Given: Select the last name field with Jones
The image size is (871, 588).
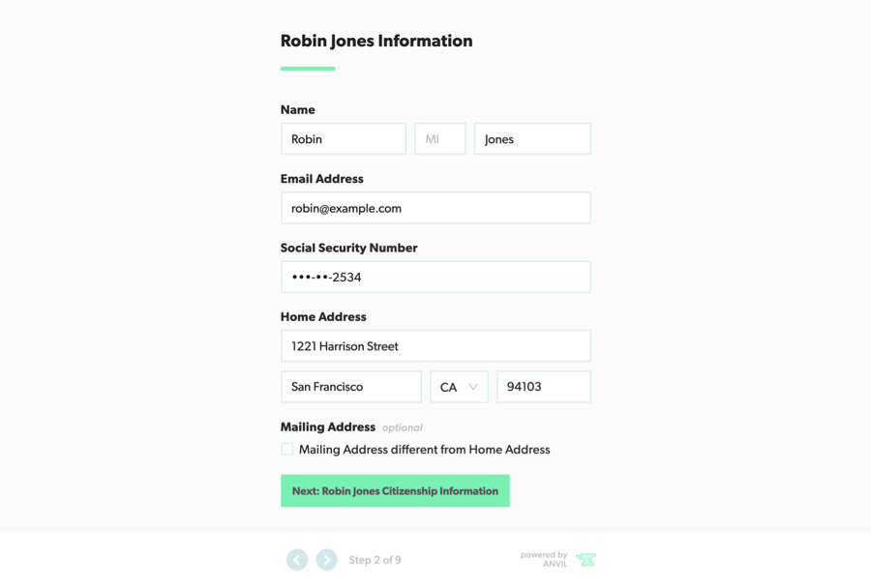Looking at the screenshot, I should coord(532,139).
